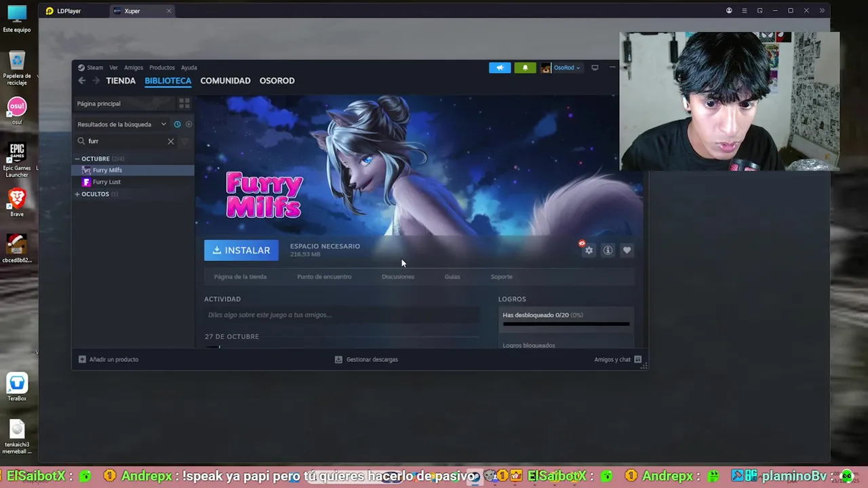Expand the LDPlayer side toolbar chevrons
Image resolution: width=868 pixels, height=488 pixels.
point(822,11)
